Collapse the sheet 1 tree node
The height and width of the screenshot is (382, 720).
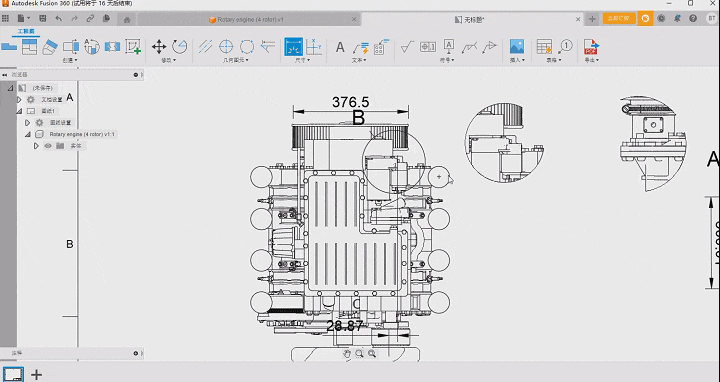click(19, 111)
